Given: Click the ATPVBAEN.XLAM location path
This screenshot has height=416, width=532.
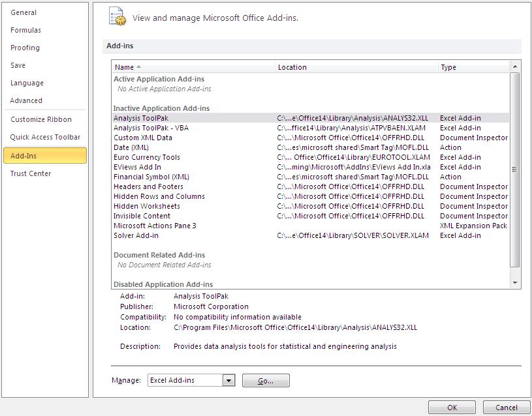Looking at the screenshot, I should (351, 128).
